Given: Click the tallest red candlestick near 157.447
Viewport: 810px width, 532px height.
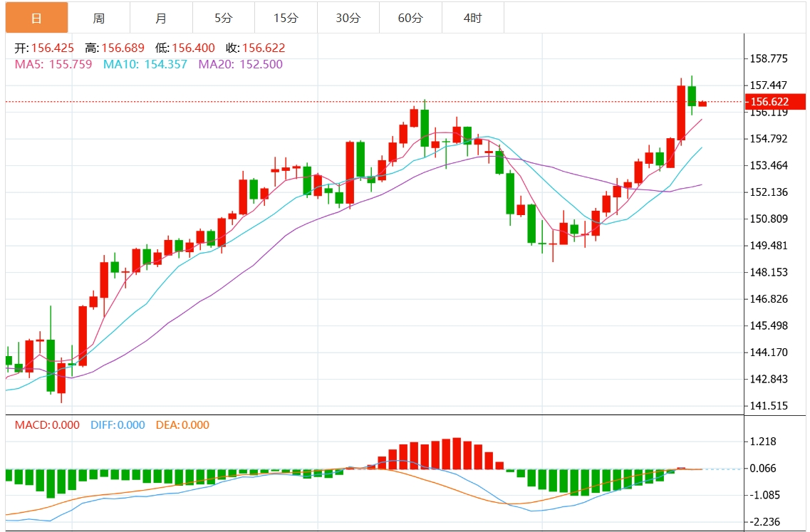Looking at the screenshot, I should [681, 113].
